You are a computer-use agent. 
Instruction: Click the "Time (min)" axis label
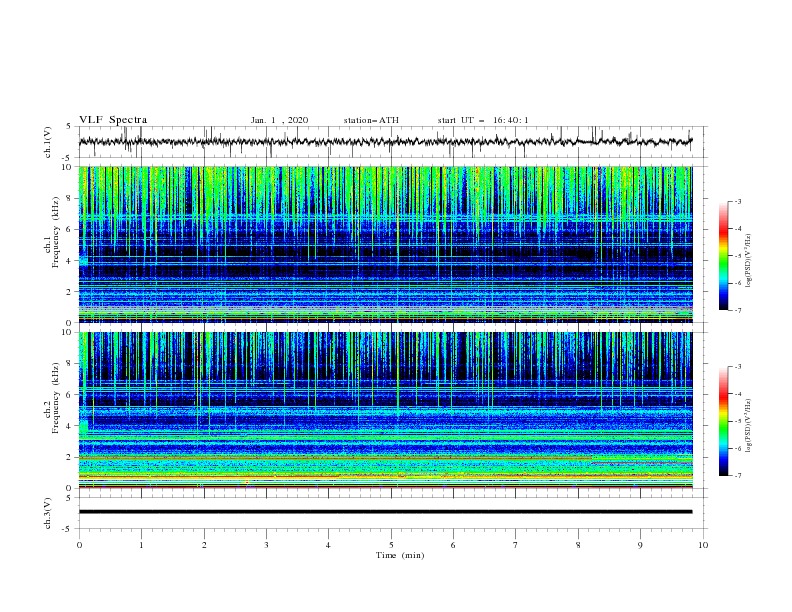[x=400, y=555]
